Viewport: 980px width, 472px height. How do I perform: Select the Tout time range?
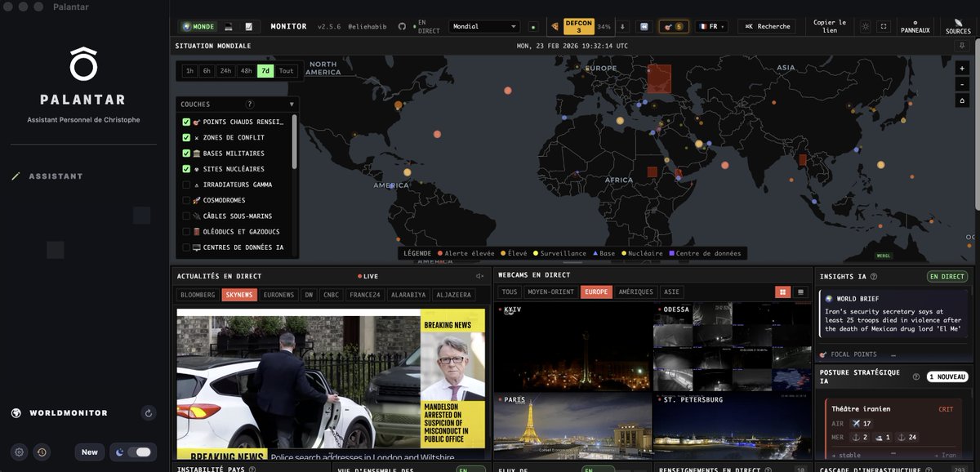point(286,71)
